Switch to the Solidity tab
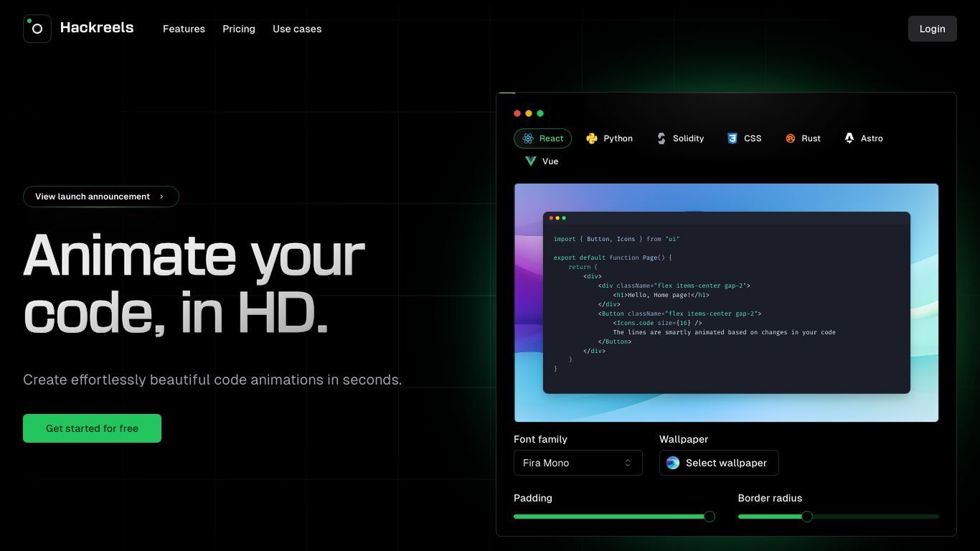 coord(679,138)
